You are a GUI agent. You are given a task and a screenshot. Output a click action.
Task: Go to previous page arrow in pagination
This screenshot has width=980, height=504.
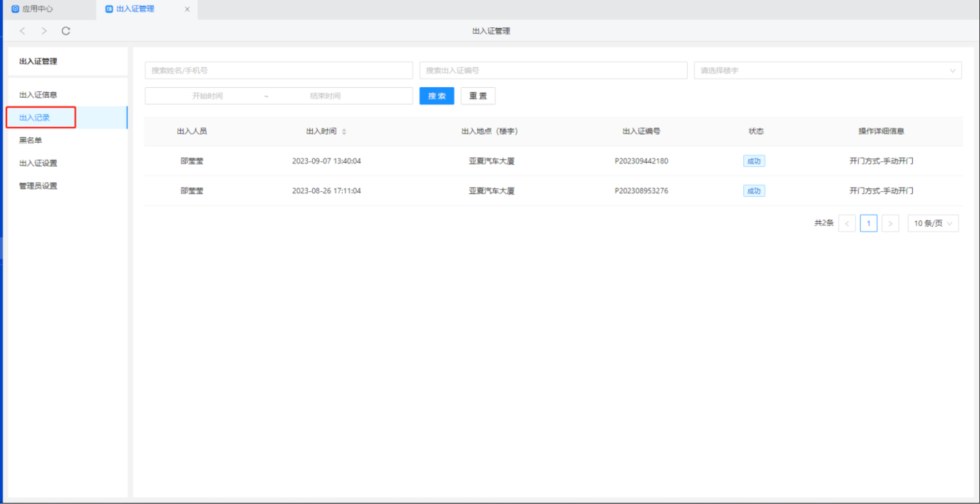coord(847,223)
